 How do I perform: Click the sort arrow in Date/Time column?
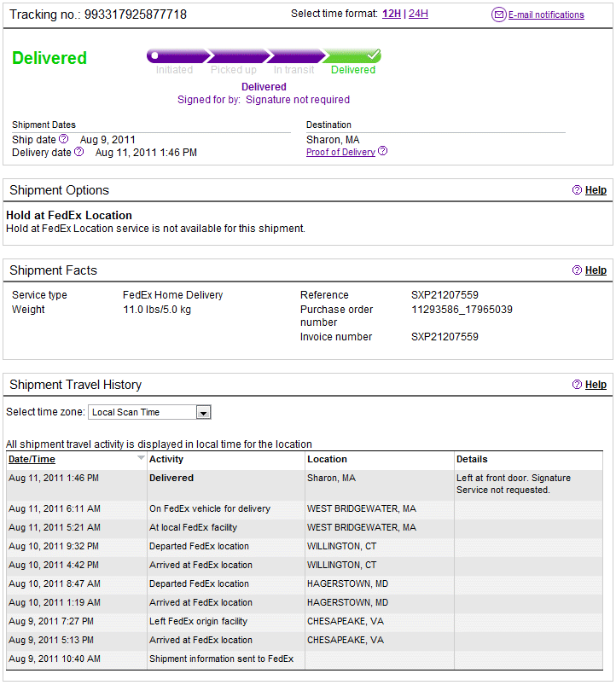(141, 458)
